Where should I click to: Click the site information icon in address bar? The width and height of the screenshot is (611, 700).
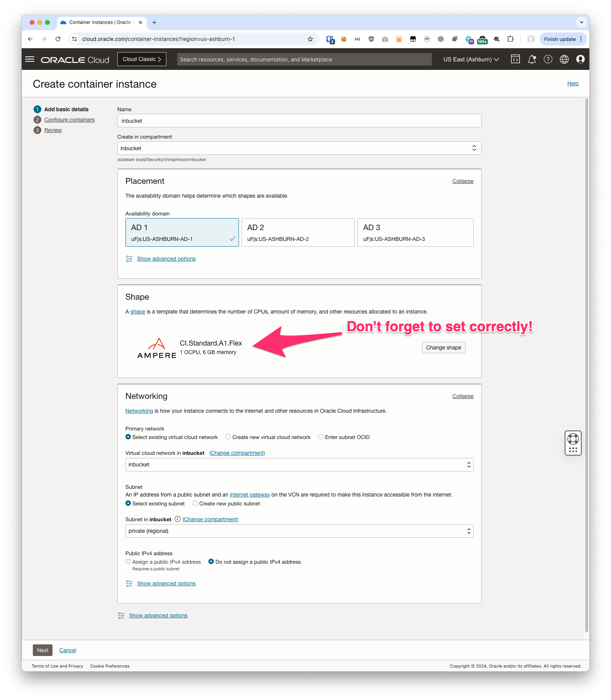[75, 39]
